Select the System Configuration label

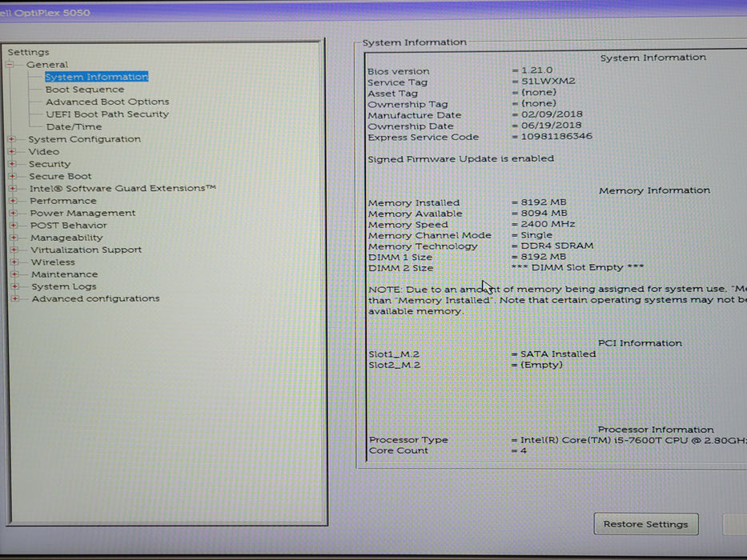84,139
